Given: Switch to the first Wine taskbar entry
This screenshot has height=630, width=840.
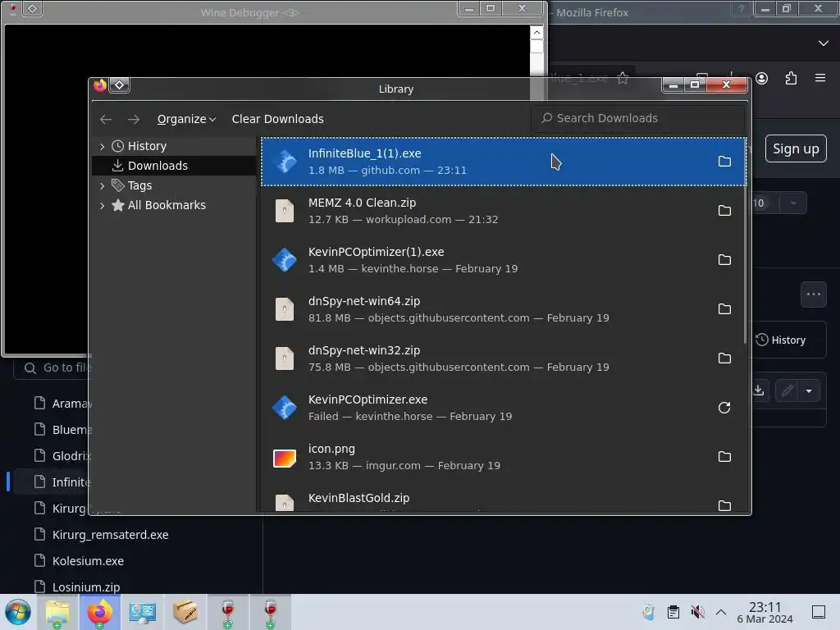Looking at the screenshot, I should 228,612.
